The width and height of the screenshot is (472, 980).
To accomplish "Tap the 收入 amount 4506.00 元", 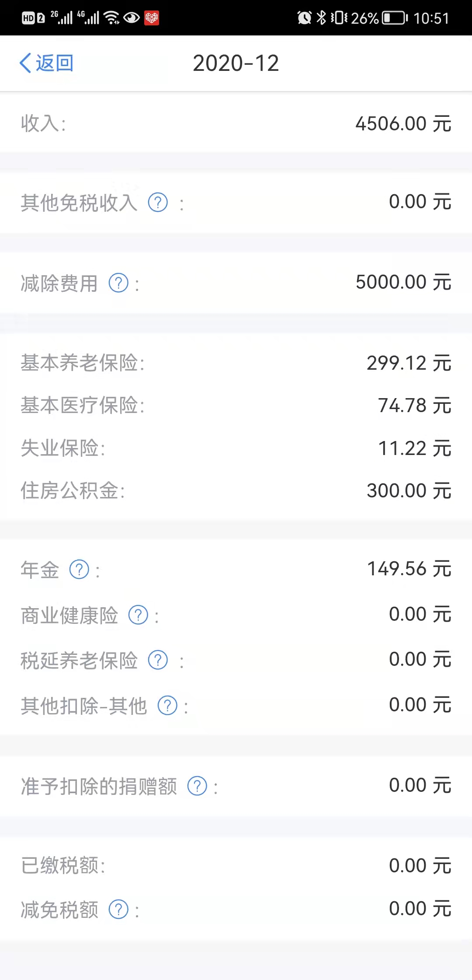I will pos(403,124).
